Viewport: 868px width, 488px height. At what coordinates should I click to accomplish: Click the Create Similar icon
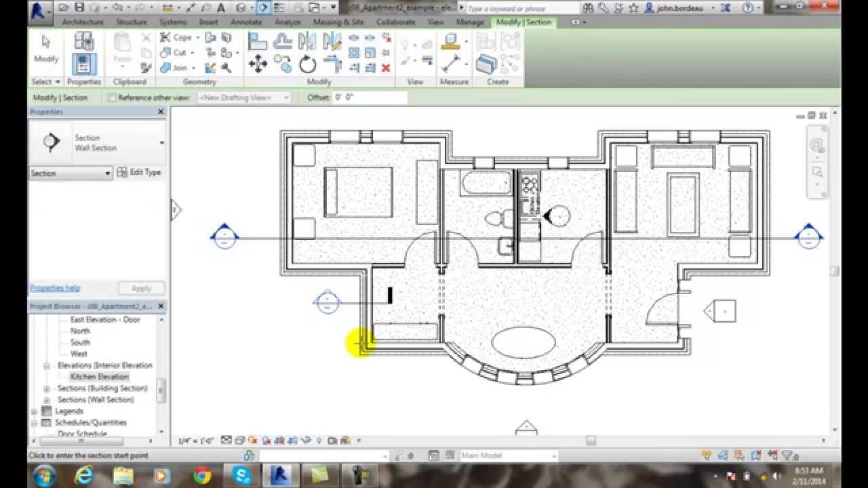click(x=486, y=65)
